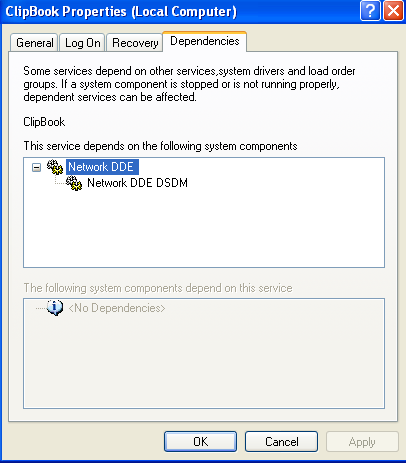Click the ClipBook service name label
407x463 pixels.
click(44, 122)
